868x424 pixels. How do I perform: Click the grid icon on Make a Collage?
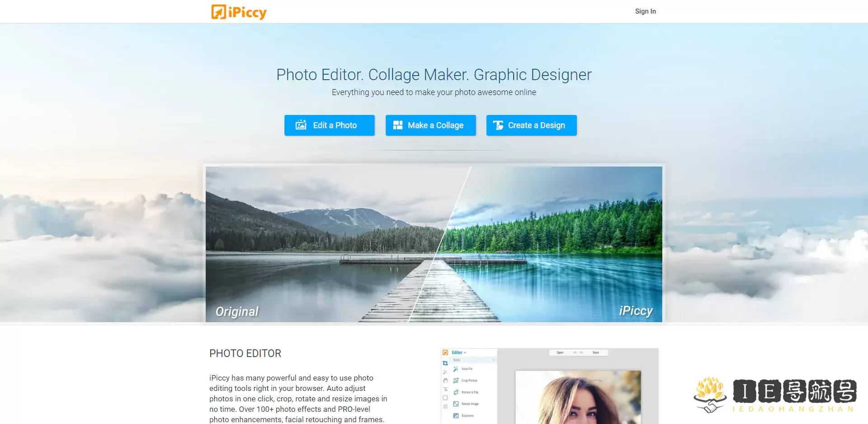click(398, 125)
